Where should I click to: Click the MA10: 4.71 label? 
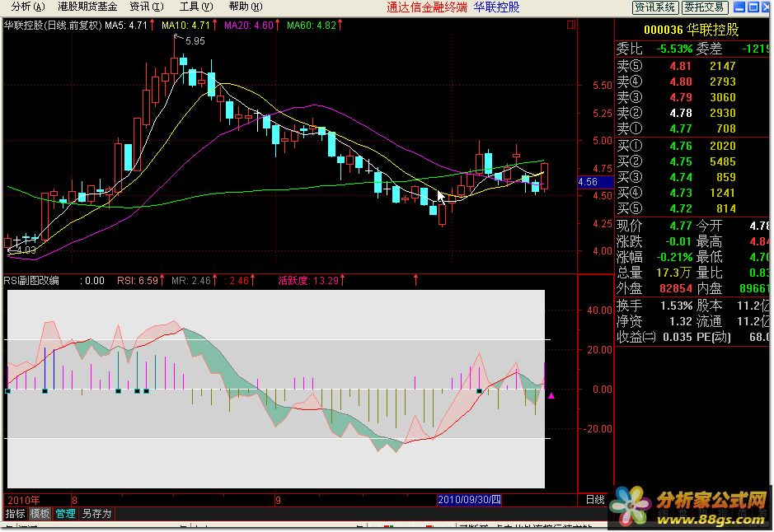(185, 26)
